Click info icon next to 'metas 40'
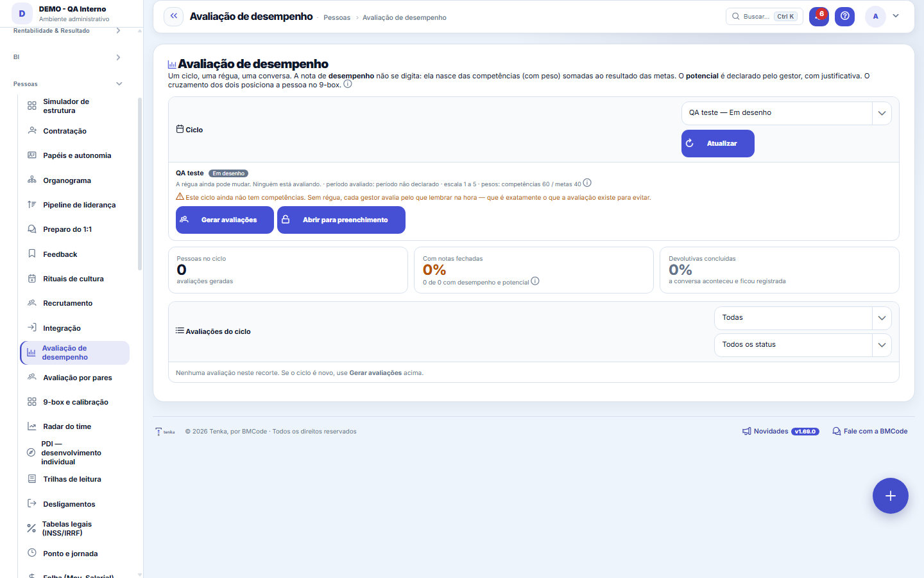 click(587, 183)
